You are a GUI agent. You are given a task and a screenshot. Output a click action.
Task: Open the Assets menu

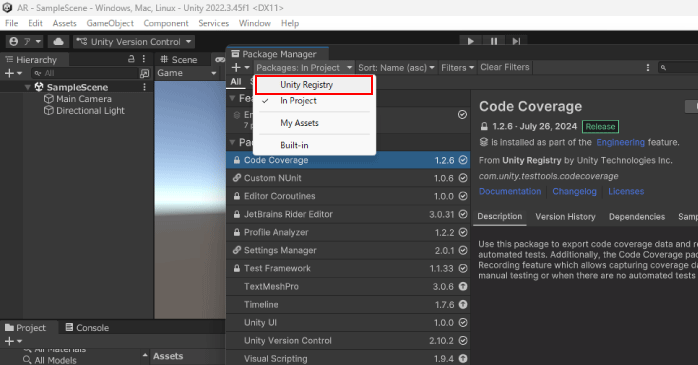pos(65,23)
